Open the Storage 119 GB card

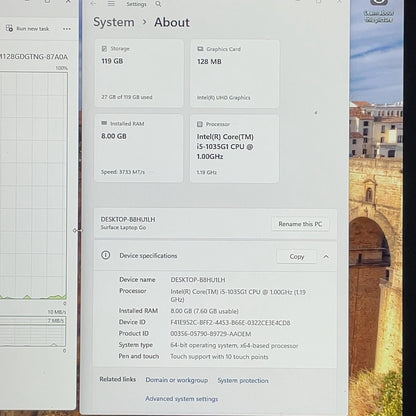coord(139,73)
